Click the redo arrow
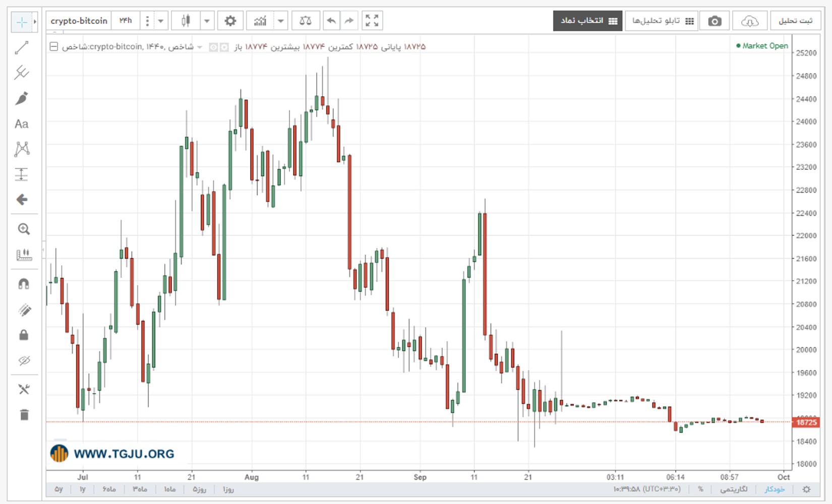 pos(349,21)
